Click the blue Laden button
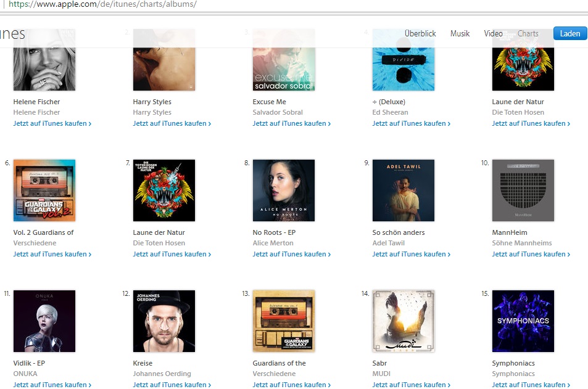Image resolution: width=588 pixels, height=389 pixels. (570, 33)
